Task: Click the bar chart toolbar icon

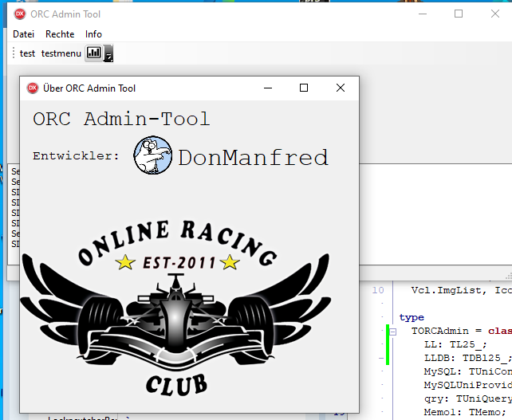Action: coord(94,53)
